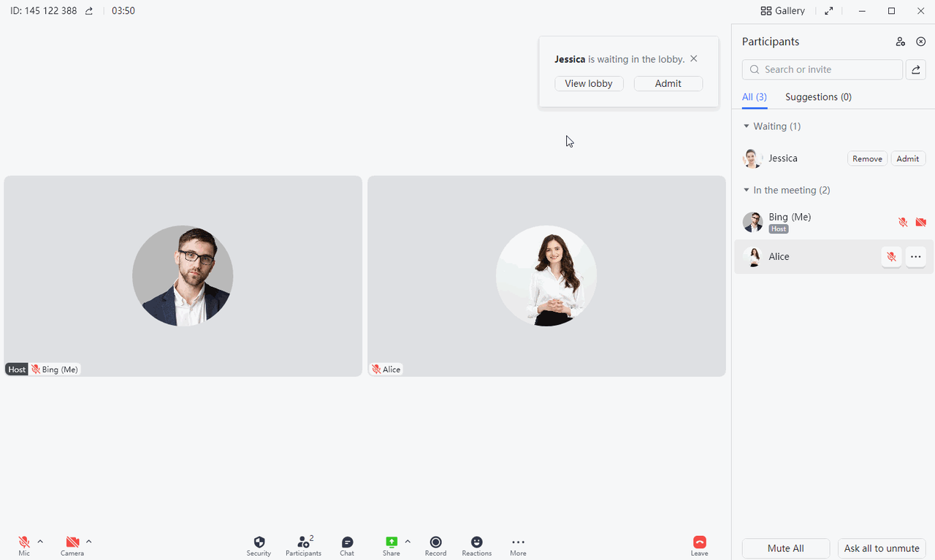Select the All (3) tab
Image resolution: width=935 pixels, height=560 pixels.
coord(754,97)
